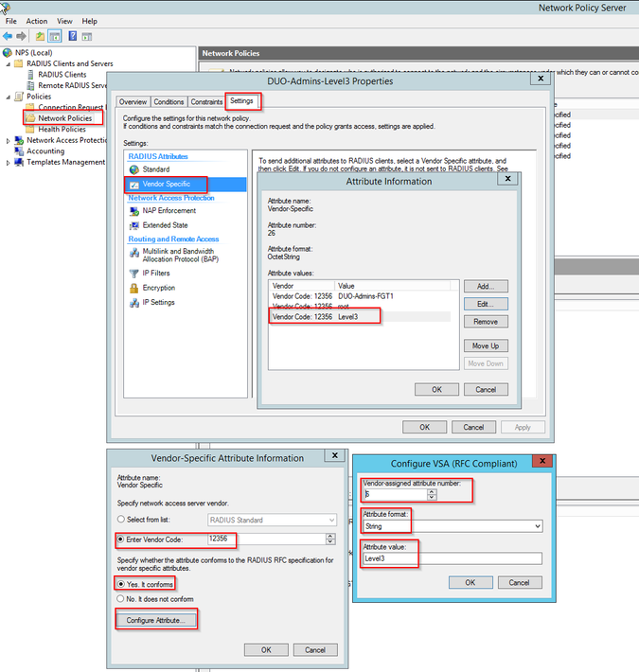
Task: Click the attribute number spinner arrows
Action: [432, 495]
